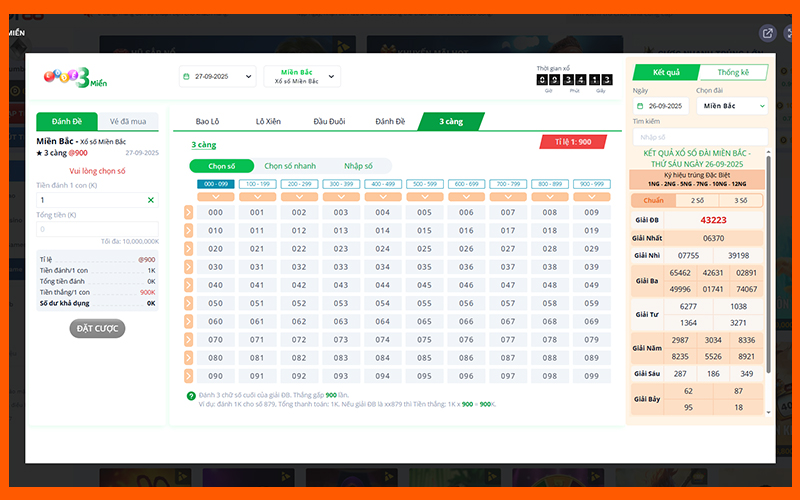Pick number 091
Viewport: 800px width, 500px height.
(257, 376)
